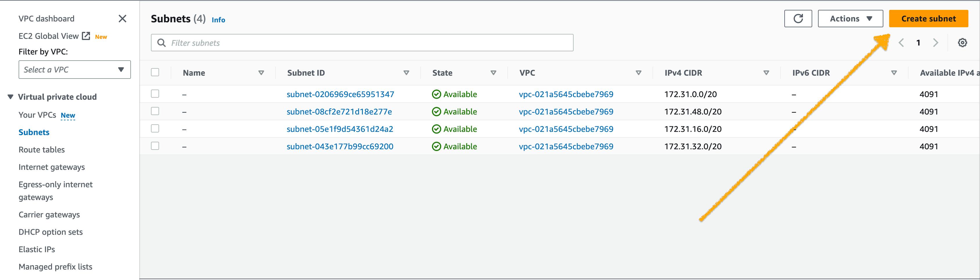The width and height of the screenshot is (980, 280).
Task: Open the Actions dropdown menu
Action: pyautogui.click(x=850, y=19)
